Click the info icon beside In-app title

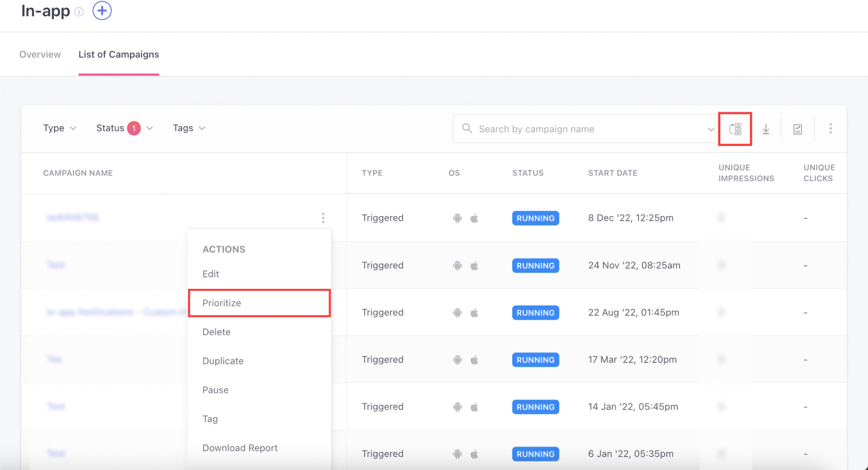(79, 12)
